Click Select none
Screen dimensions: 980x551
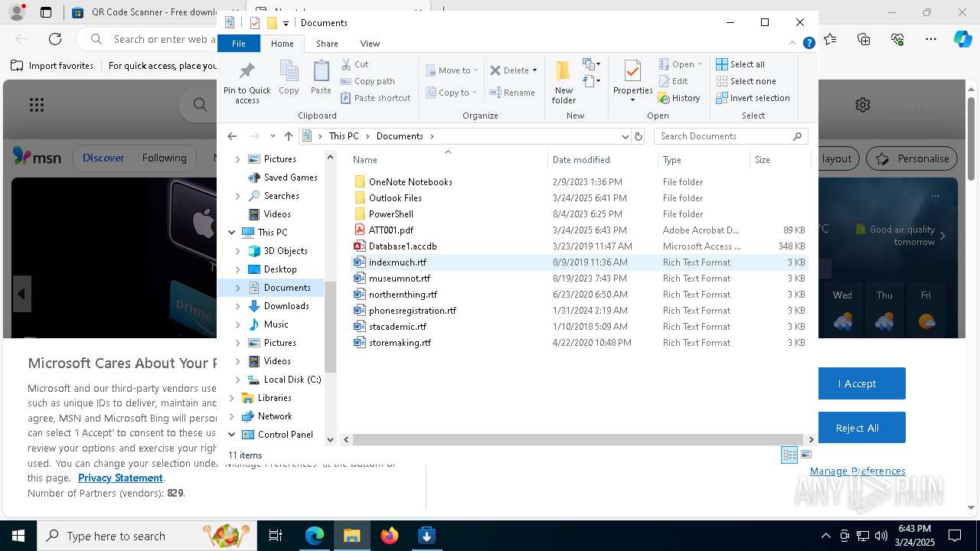[x=746, y=81]
